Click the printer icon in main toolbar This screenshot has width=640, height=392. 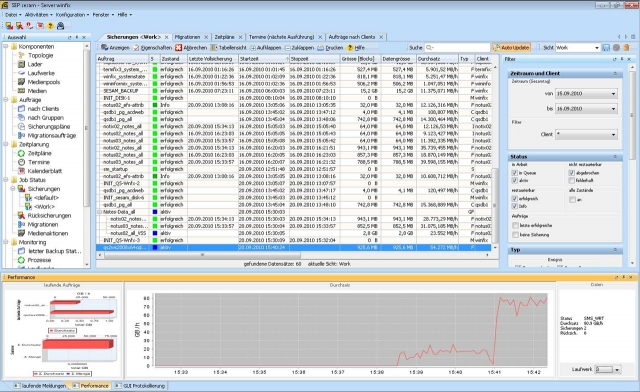(60, 26)
